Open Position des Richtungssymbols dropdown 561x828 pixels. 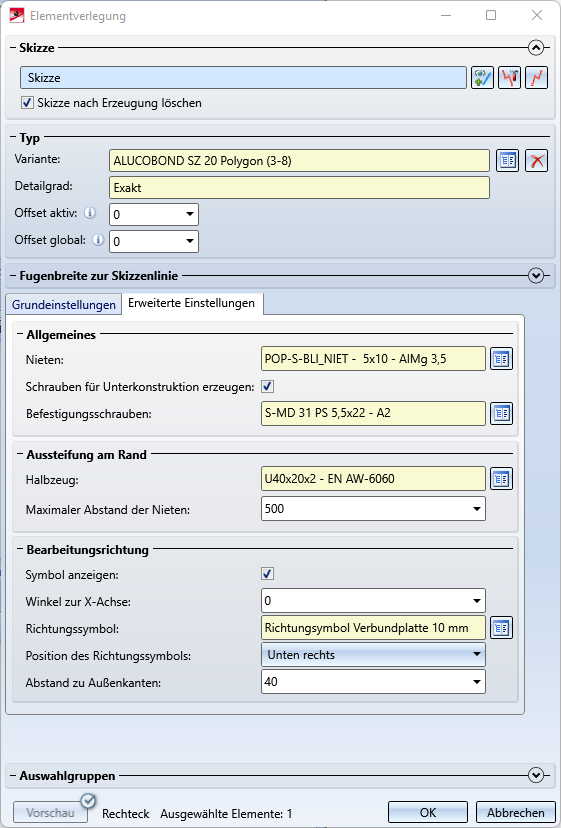[x=476, y=655]
